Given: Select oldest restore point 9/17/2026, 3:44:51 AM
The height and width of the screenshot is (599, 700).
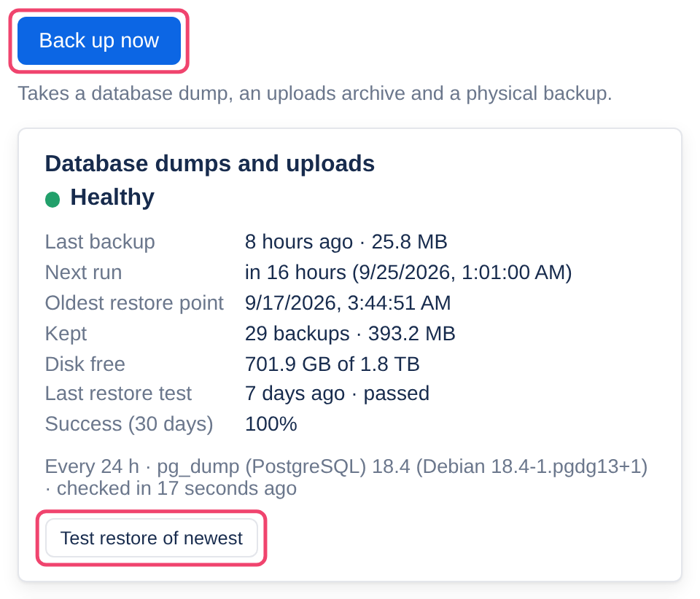Looking at the screenshot, I should click(348, 303).
